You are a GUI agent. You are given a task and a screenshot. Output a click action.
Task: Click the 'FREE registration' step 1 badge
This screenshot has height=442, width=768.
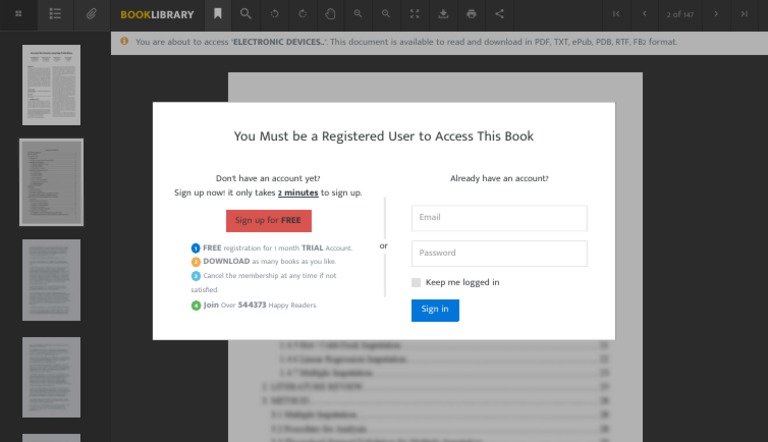pyautogui.click(x=195, y=248)
